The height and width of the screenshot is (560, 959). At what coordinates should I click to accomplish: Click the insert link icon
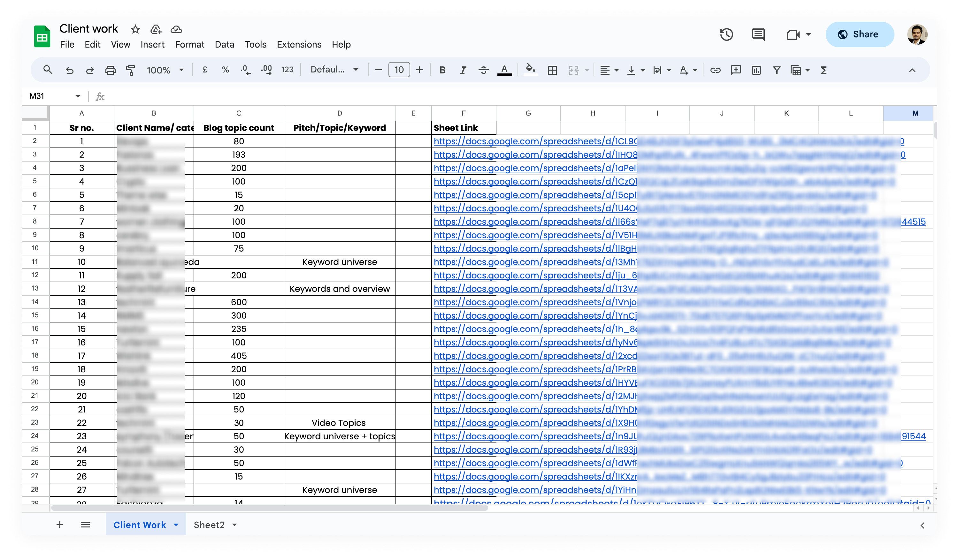pyautogui.click(x=715, y=70)
